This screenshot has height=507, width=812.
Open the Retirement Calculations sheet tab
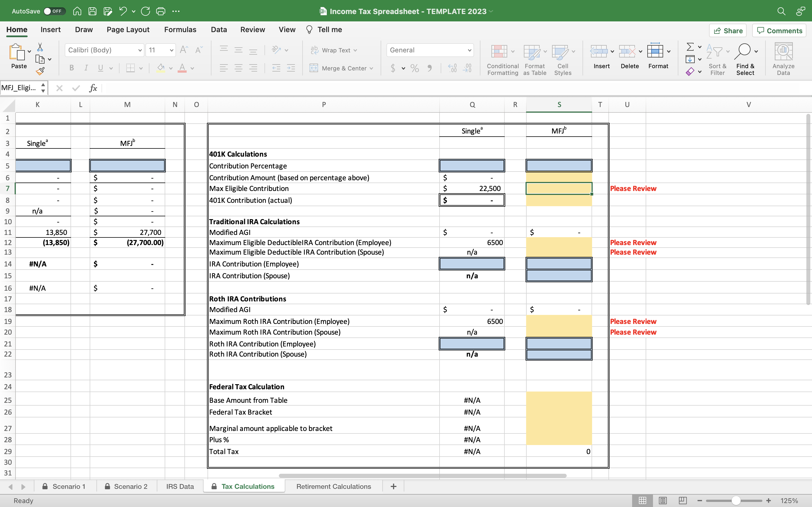pyautogui.click(x=333, y=486)
